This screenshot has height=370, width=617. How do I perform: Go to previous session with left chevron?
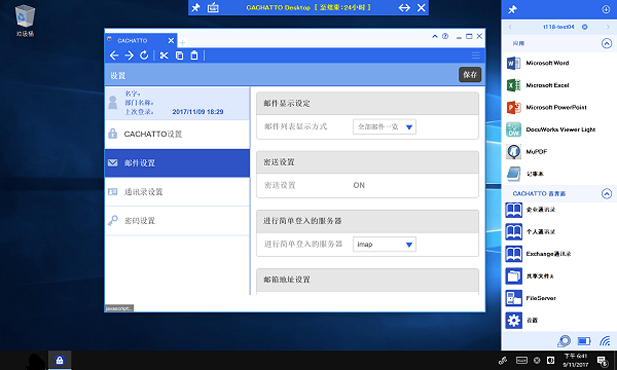point(510,27)
